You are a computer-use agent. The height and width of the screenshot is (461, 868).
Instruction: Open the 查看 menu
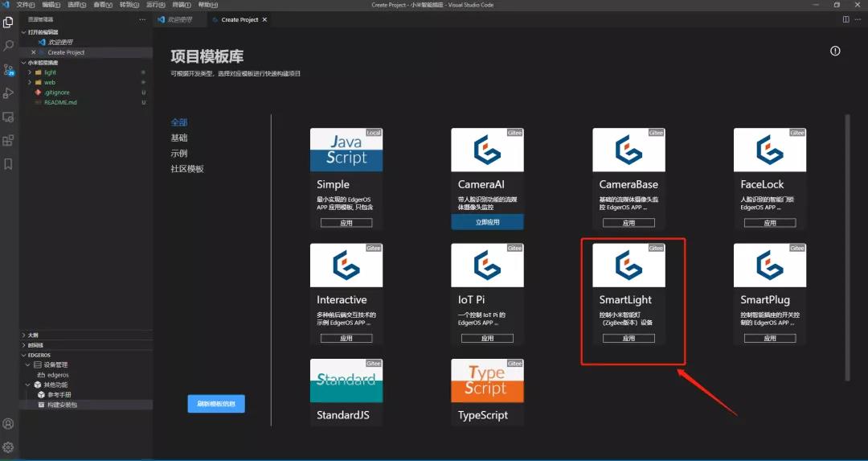pos(102,5)
